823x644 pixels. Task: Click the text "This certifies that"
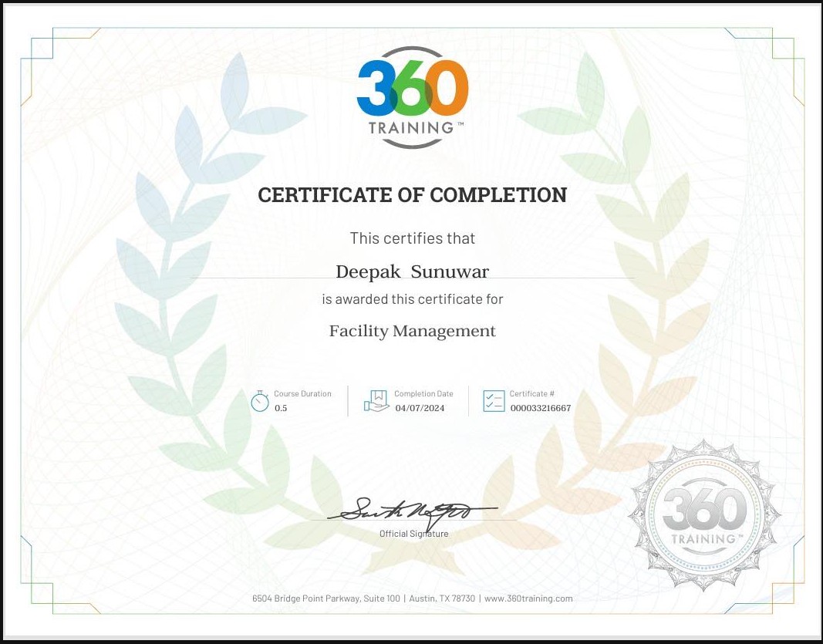point(413,238)
